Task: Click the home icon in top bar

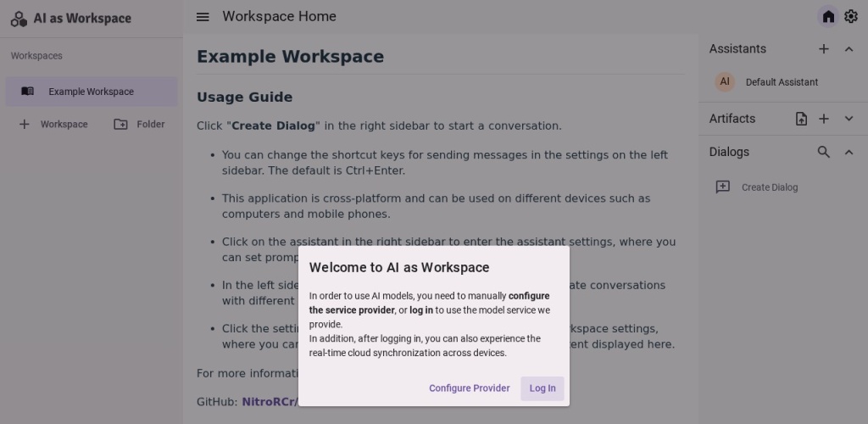Action: coord(828,17)
